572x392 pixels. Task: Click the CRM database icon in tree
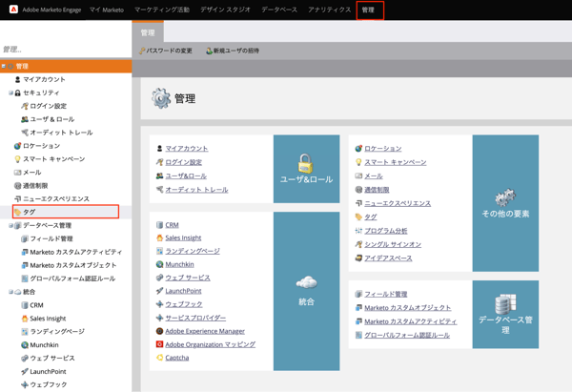click(x=25, y=305)
